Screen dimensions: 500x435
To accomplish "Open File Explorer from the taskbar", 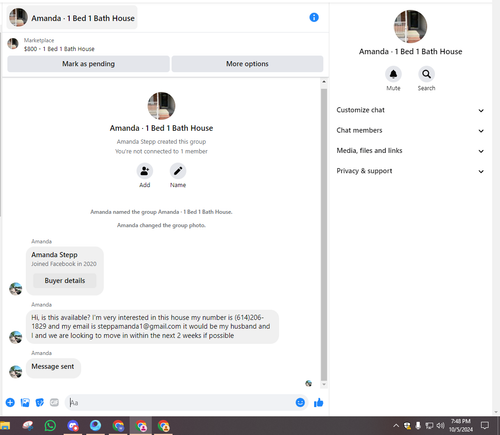I will coord(5,426).
